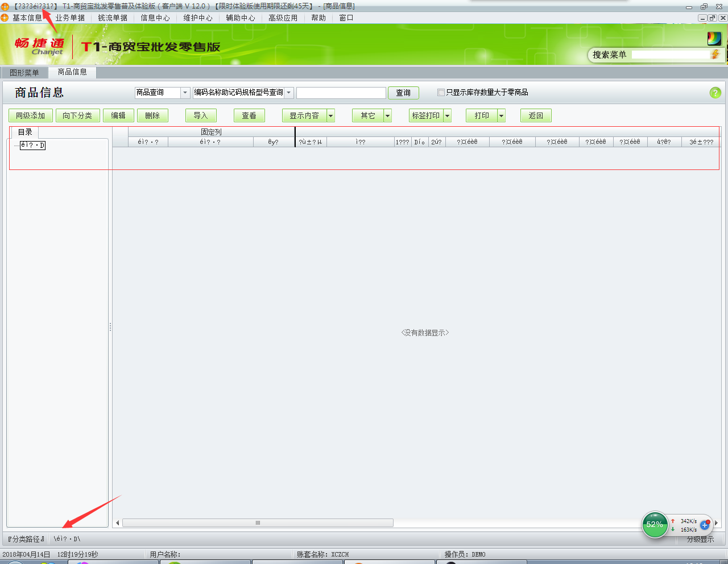Image resolution: width=728 pixels, height=564 pixels.
Task: Click 账套名称: XCZCH in the status bar
Action: (x=322, y=554)
